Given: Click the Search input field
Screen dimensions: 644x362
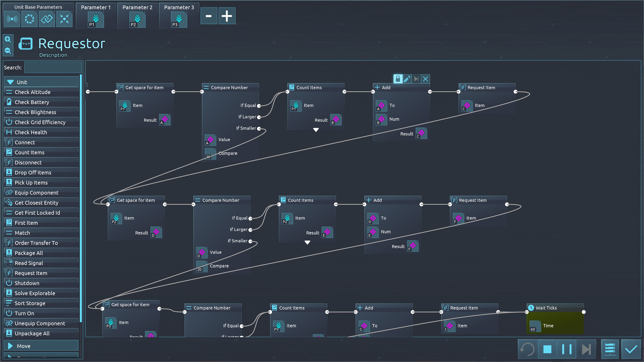Looking at the screenshot, I should [53, 67].
